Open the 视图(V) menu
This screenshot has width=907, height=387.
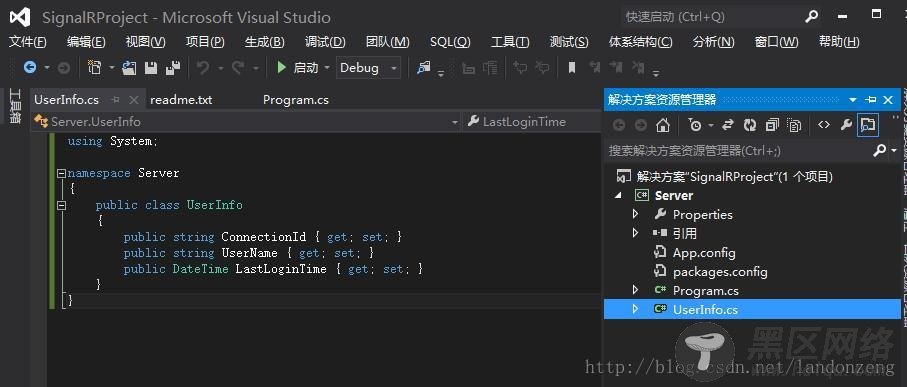[145, 42]
